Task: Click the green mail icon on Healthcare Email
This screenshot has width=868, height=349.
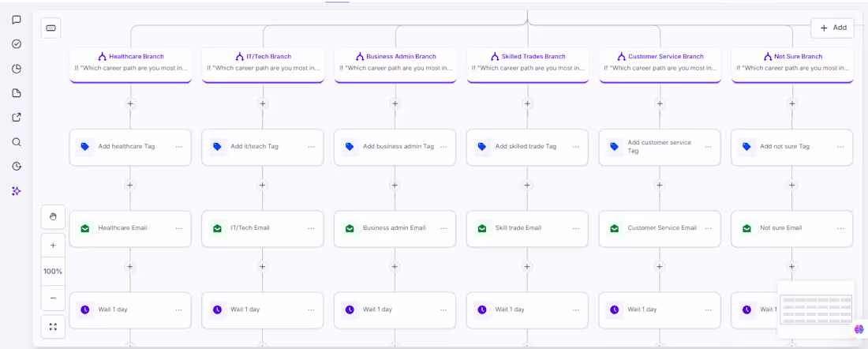Action: pyautogui.click(x=84, y=228)
